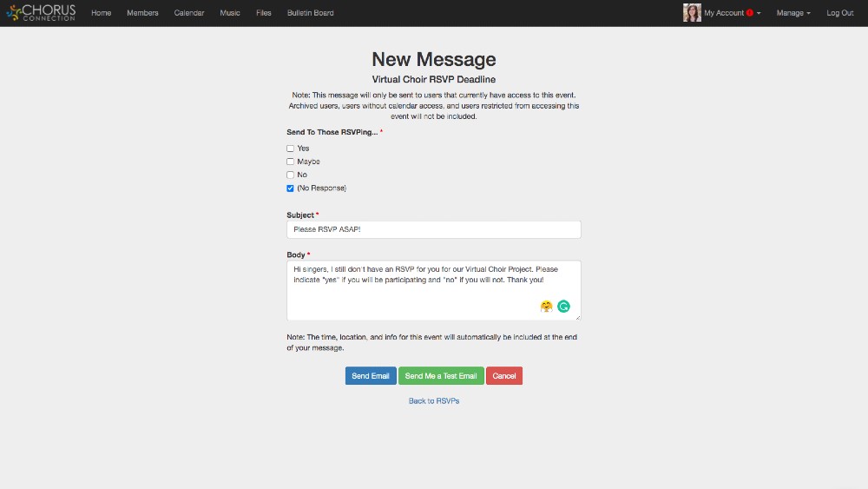Click the user profile avatar photo
This screenshot has width=868, height=489.
[x=692, y=13]
